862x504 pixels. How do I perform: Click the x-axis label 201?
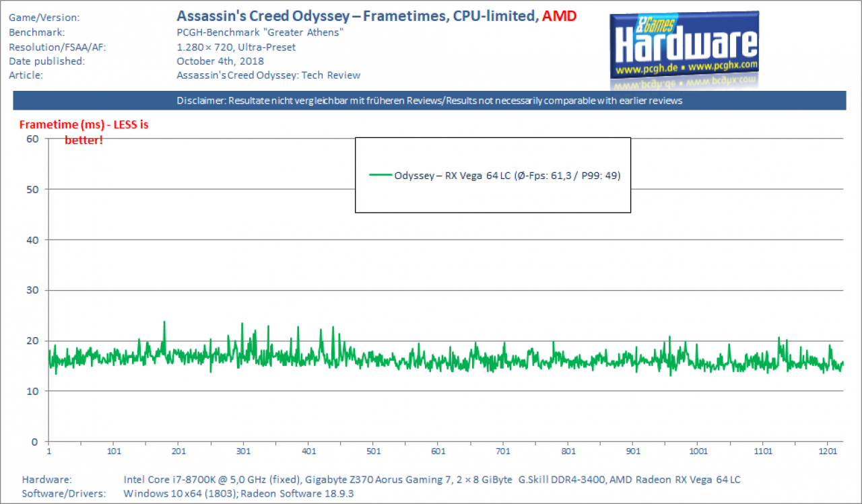[179, 452]
